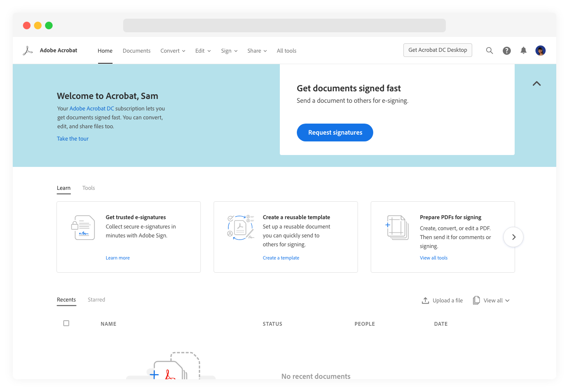Click the Create a template link
The width and height of the screenshot is (569, 392).
(x=281, y=258)
